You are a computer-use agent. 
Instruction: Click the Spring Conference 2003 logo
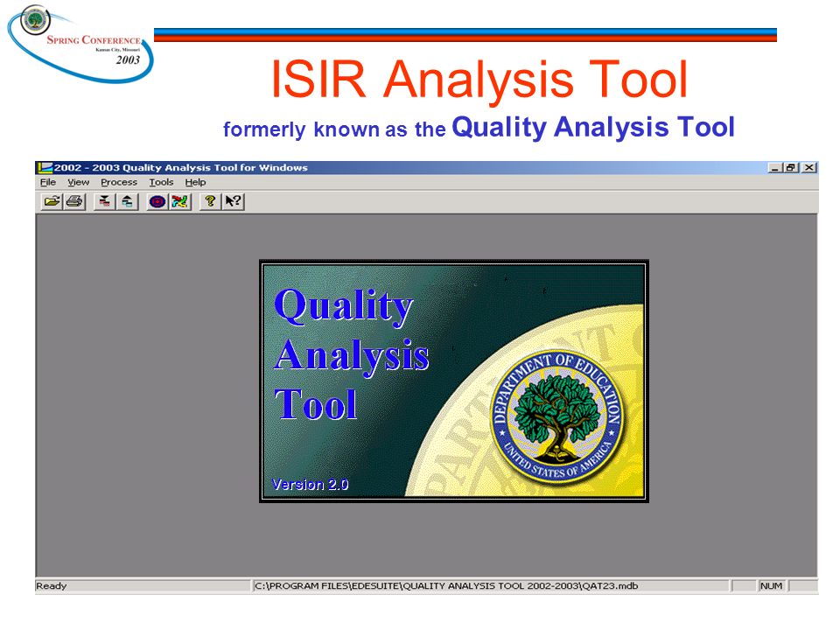[80, 44]
